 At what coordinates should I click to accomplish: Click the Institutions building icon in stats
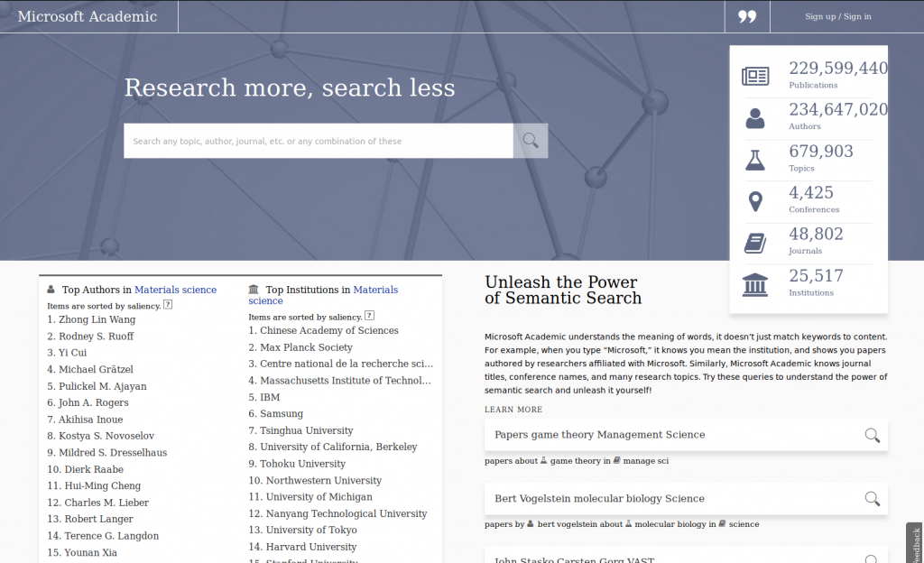[x=755, y=285]
